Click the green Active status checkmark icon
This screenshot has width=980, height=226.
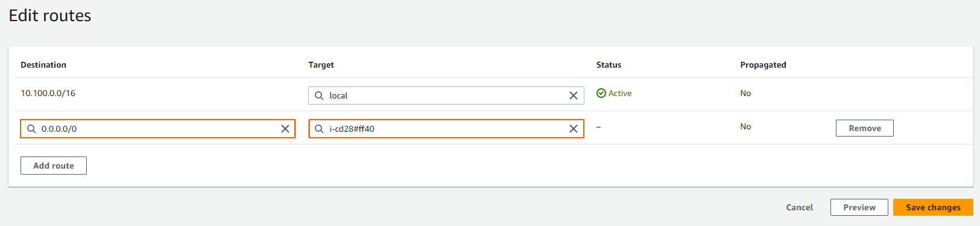[x=601, y=93]
